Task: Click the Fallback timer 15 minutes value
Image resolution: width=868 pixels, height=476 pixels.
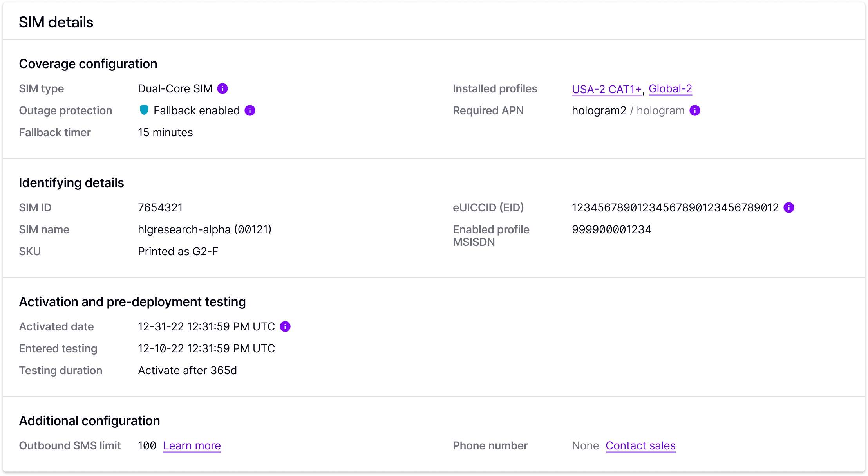Action: coord(165,132)
